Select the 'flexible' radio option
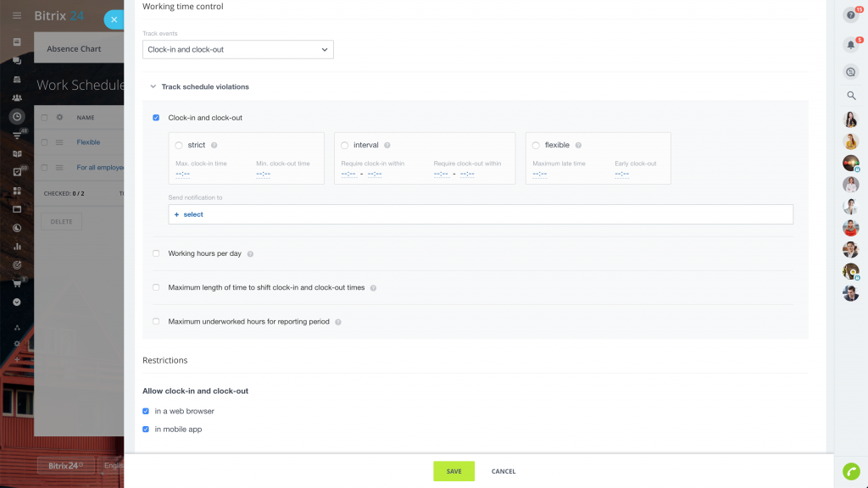This screenshot has width=868, height=488. coord(536,146)
